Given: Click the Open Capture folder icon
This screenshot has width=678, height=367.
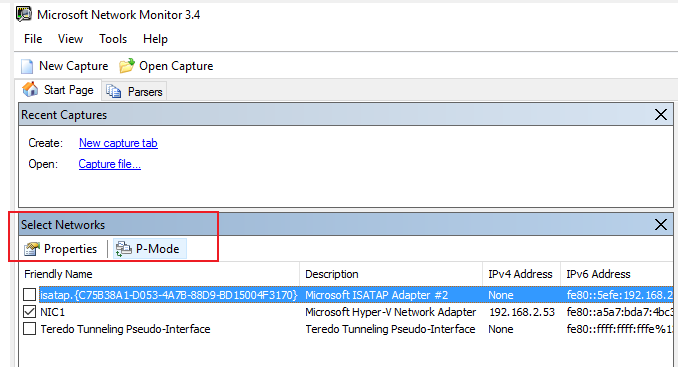Looking at the screenshot, I should click(127, 66).
